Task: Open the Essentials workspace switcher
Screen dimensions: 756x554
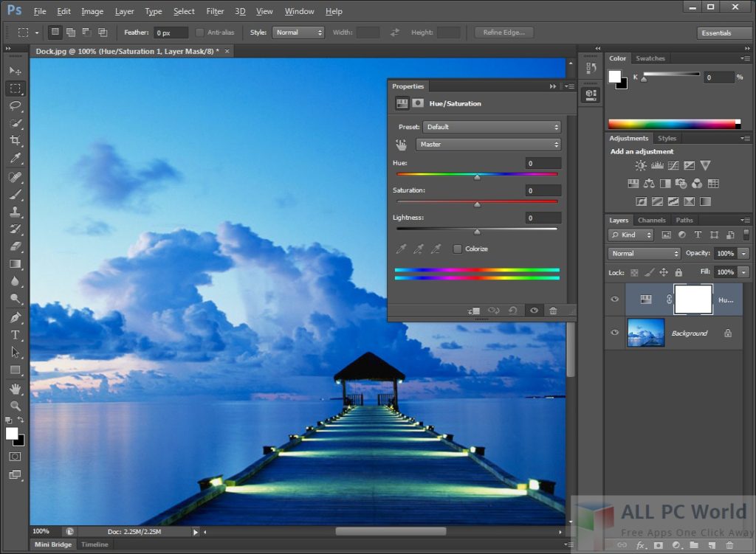Action: pyautogui.click(x=724, y=33)
